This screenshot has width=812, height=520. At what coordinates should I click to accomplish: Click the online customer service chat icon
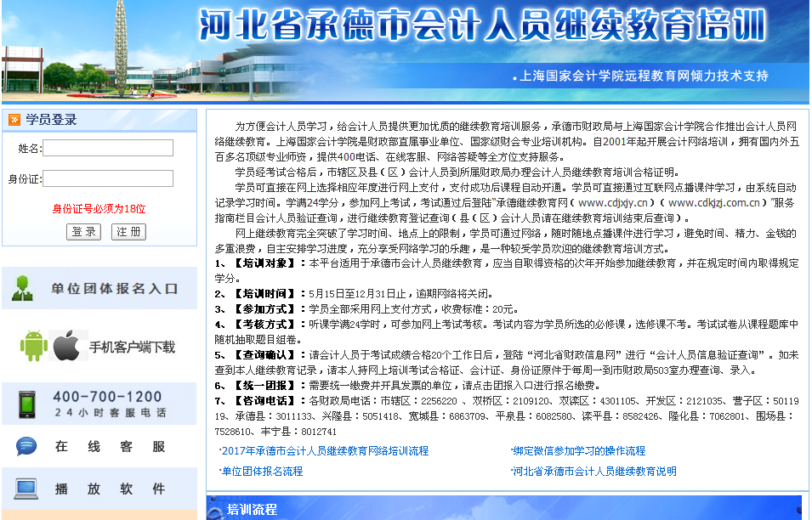tap(26, 446)
